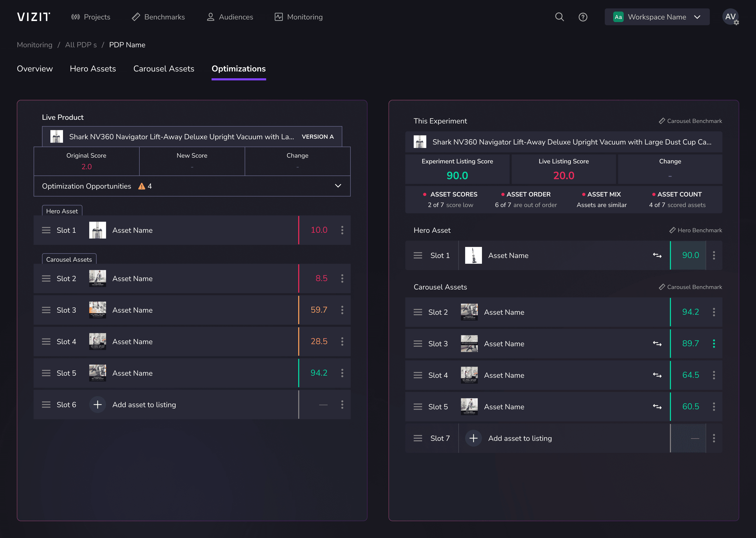
Task: Open the Projects menu
Action: tap(91, 17)
